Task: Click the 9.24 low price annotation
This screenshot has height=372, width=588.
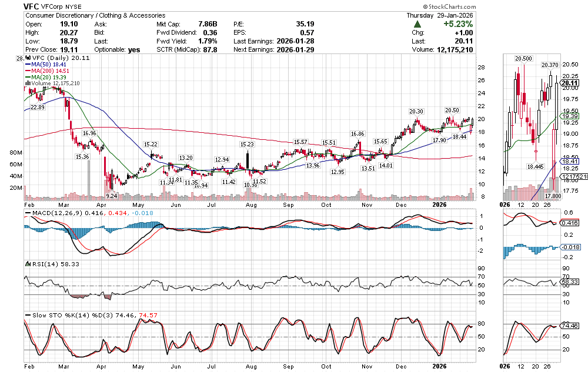Action: tap(112, 195)
